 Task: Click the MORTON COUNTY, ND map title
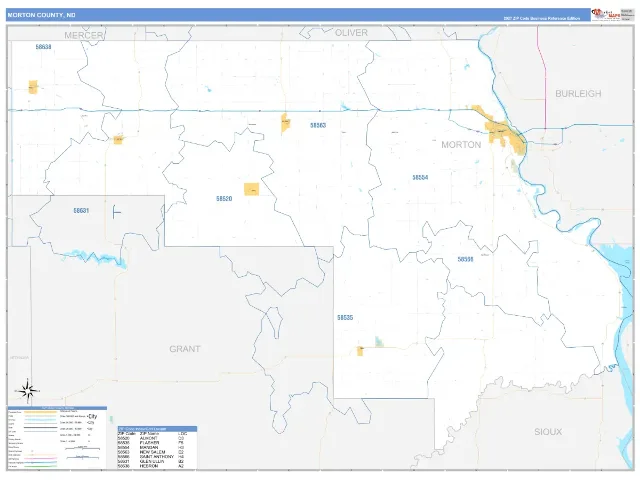pos(41,15)
